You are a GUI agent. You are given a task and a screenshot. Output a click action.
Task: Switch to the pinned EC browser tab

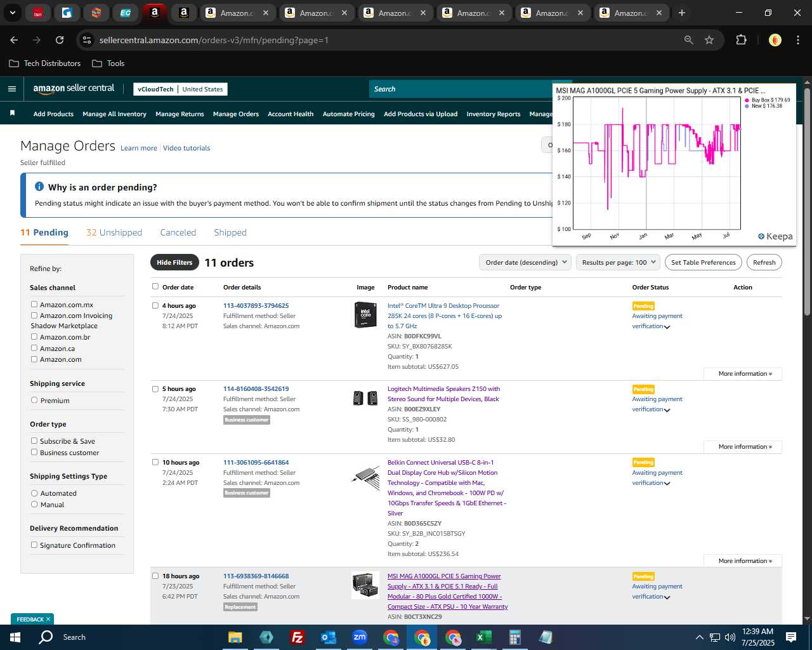click(126, 13)
